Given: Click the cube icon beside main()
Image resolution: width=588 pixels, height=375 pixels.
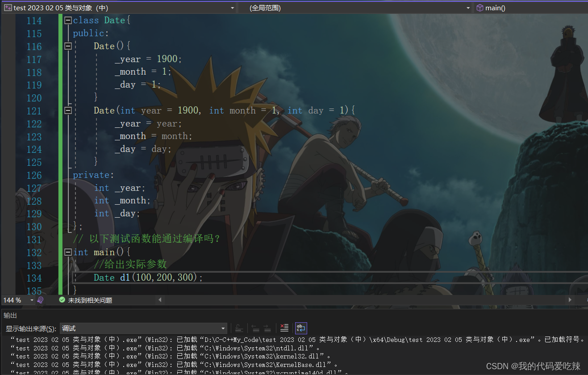Looking at the screenshot, I should click(x=480, y=8).
